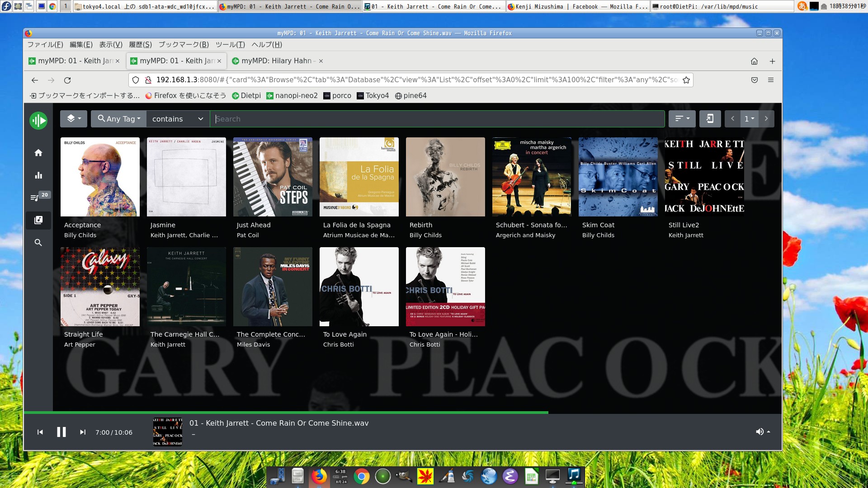Image resolution: width=868 pixels, height=488 pixels.
Task: Click the append-to-queue icon button
Action: coord(710,119)
